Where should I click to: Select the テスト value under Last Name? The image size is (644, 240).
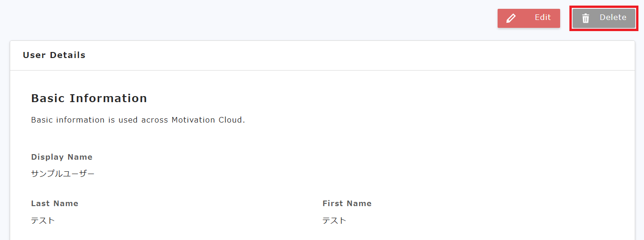[43, 221]
